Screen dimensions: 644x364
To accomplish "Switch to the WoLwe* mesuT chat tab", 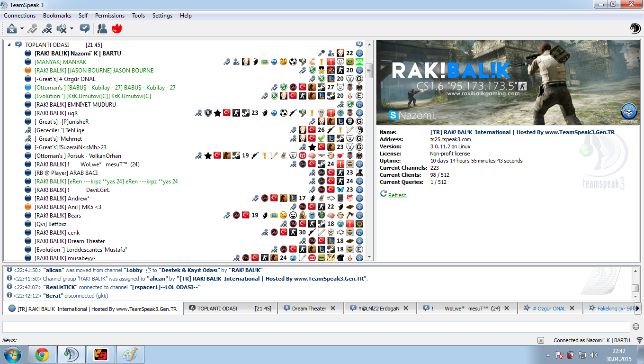I will tap(466, 309).
